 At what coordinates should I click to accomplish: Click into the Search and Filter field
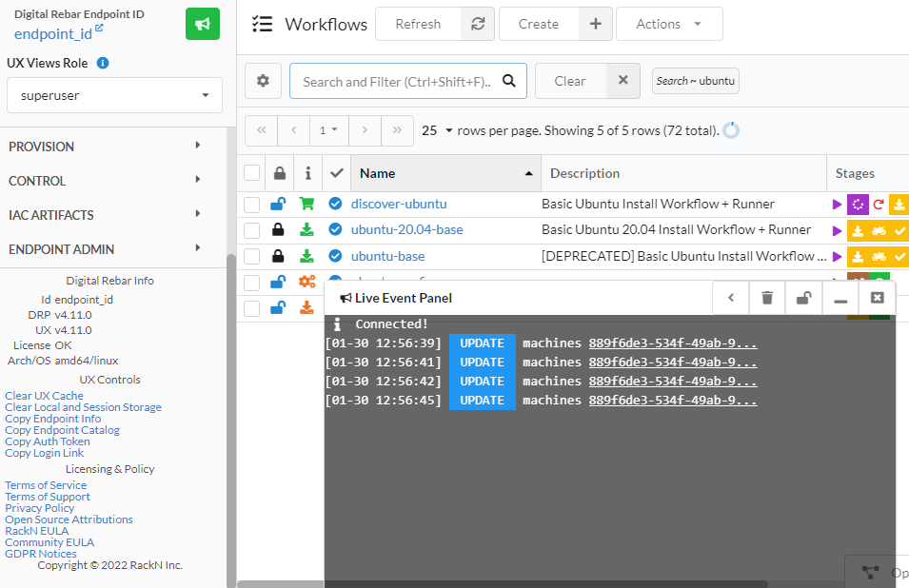[x=397, y=81]
